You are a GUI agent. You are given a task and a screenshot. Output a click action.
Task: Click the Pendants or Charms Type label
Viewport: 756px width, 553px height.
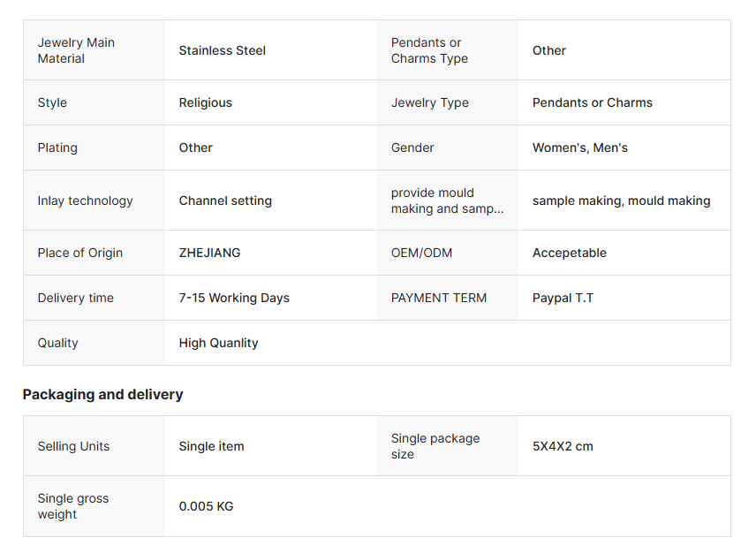coord(429,50)
